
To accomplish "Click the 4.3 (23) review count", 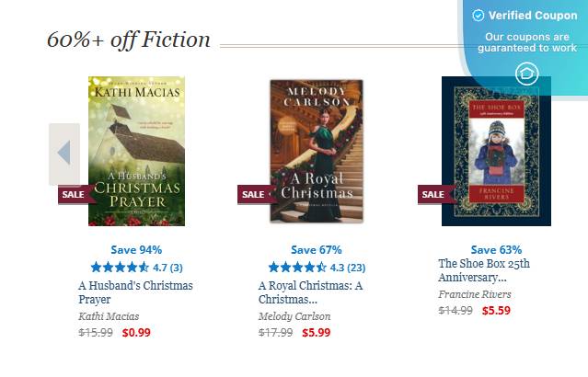I will coord(348,268).
